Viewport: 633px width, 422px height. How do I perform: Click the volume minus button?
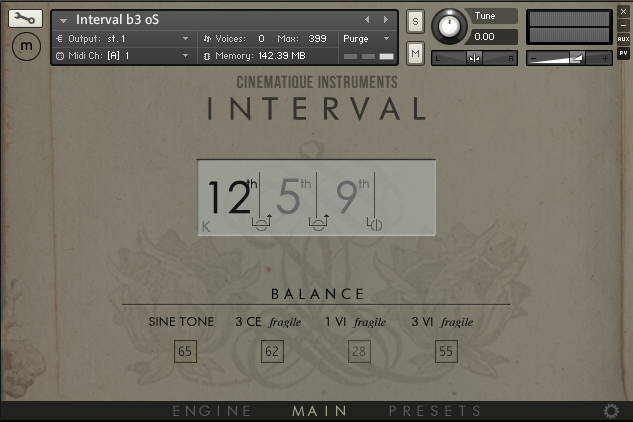(534, 59)
